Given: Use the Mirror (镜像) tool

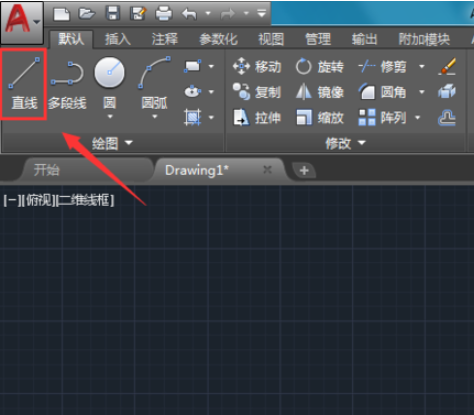Looking at the screenshot, I should click(319, 92).
